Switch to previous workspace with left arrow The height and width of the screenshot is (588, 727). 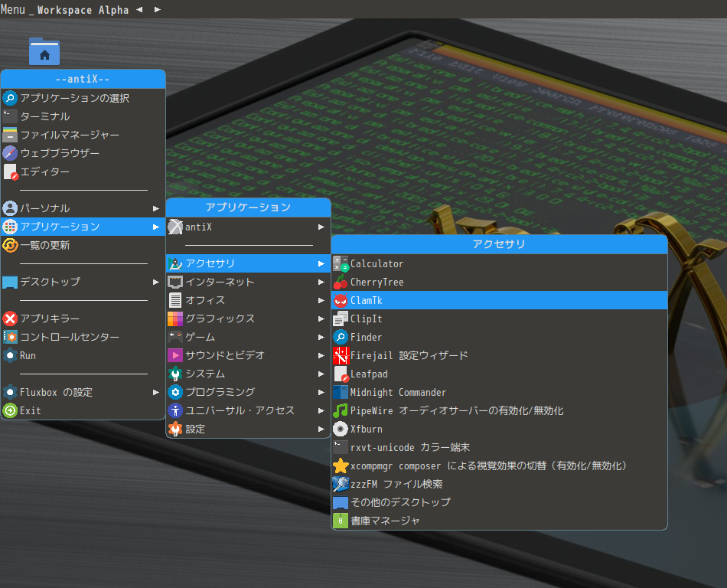click(x=139, y=9)
